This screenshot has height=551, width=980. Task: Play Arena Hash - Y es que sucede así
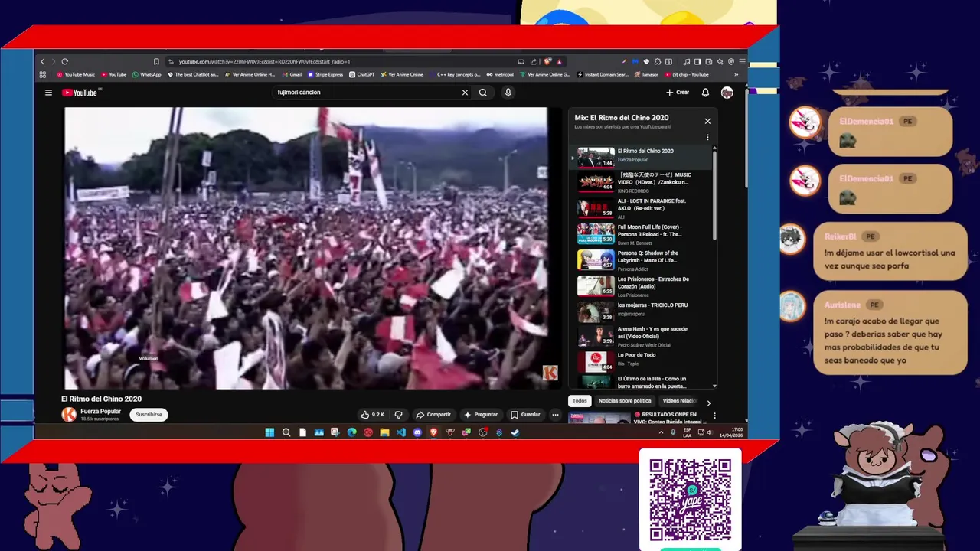pos(642,337)
